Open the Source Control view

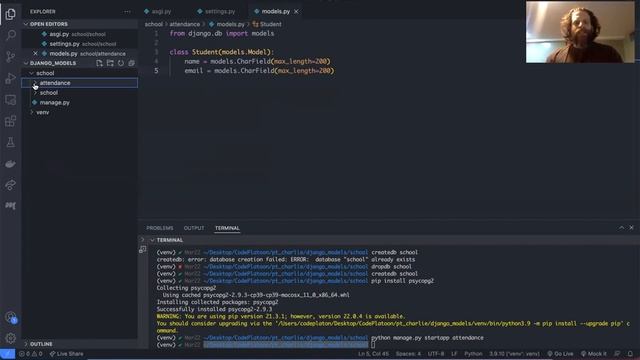11,56
